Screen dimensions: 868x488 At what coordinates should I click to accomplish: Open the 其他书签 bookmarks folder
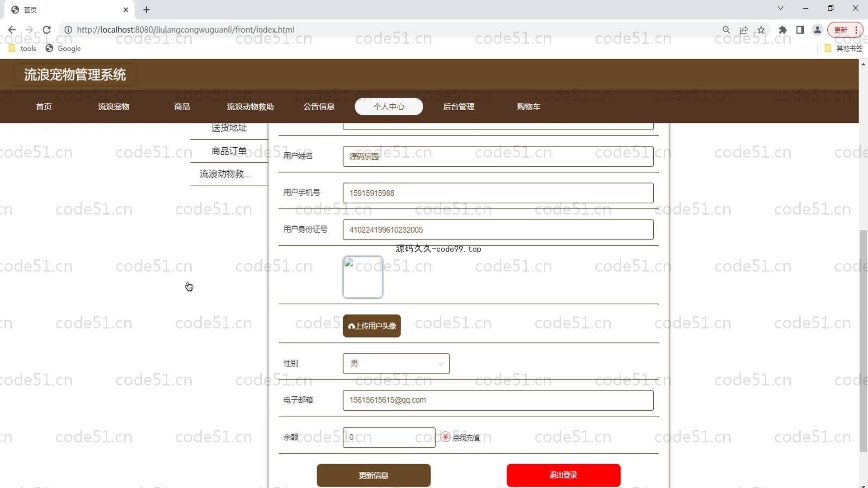pos(843,48)
